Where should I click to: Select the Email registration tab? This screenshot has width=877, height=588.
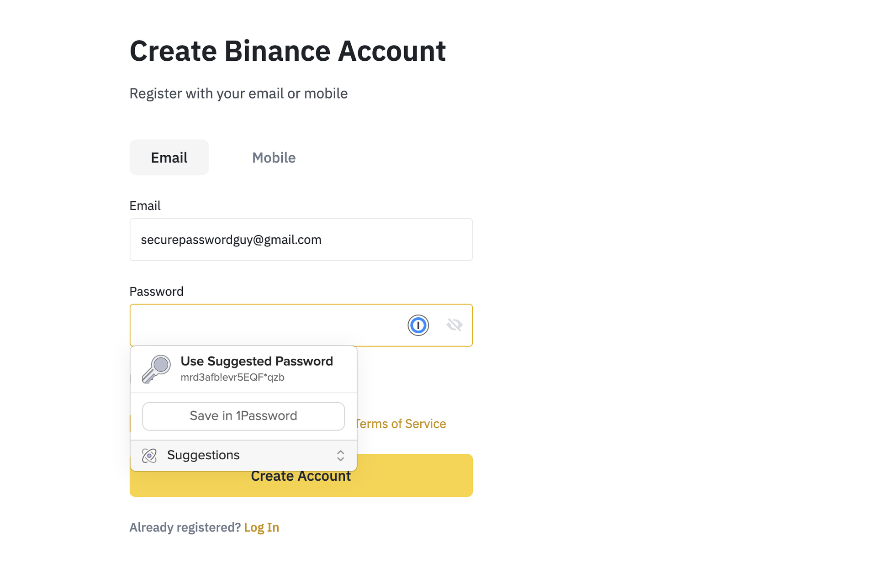[169, 157]
